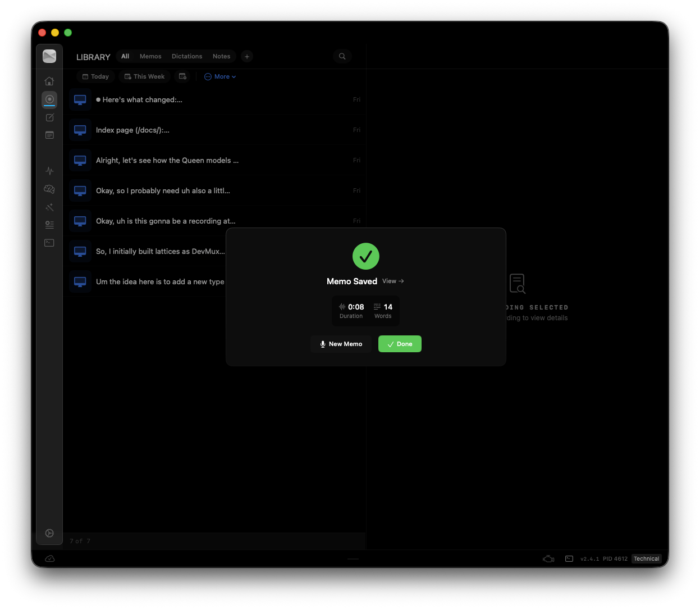
Task: Open "Um the idea here is to add" entry
Action: click(x=145, y=281)
